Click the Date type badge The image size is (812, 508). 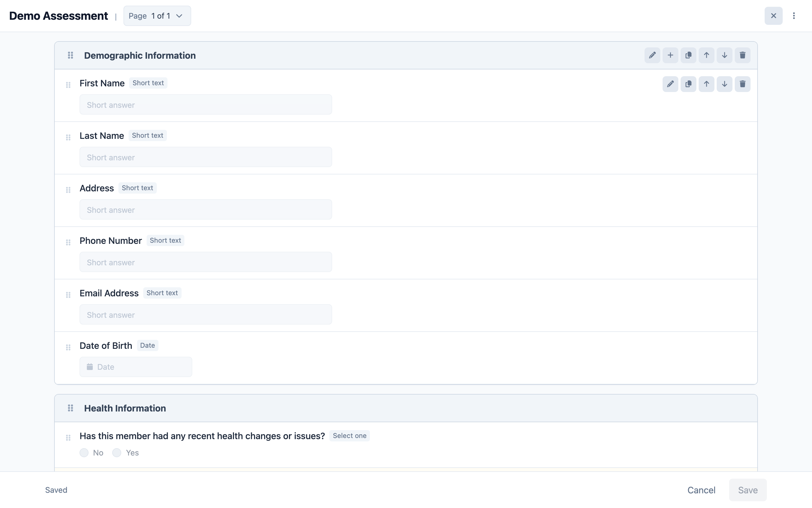coord(147,345)
